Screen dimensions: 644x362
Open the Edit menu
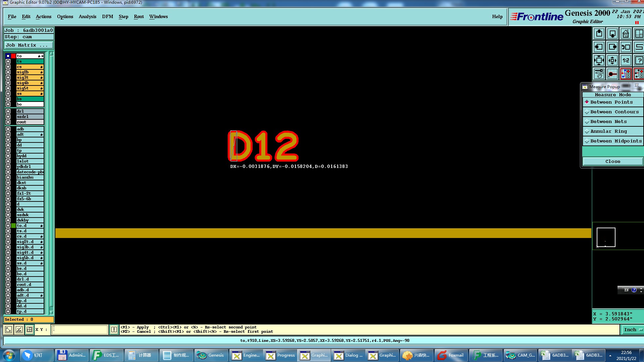point(26,17)
